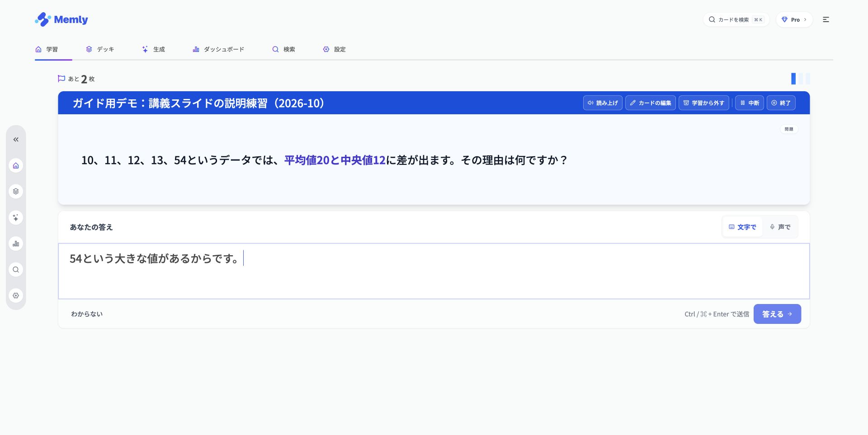This screenshot has height=435, width=868.
Task: Click 学習から外す to remove the card
Action: click(704, 103)
